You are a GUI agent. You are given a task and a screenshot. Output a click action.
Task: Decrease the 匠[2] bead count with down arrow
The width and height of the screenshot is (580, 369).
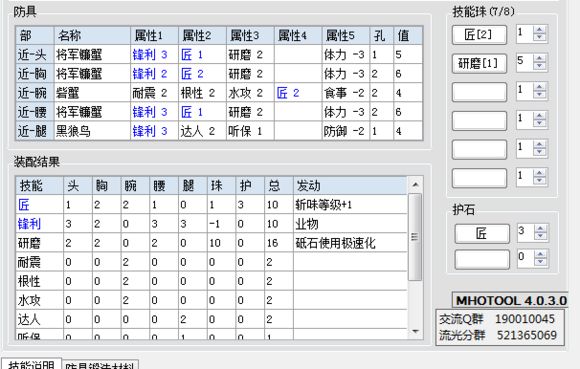coord(540,37)
